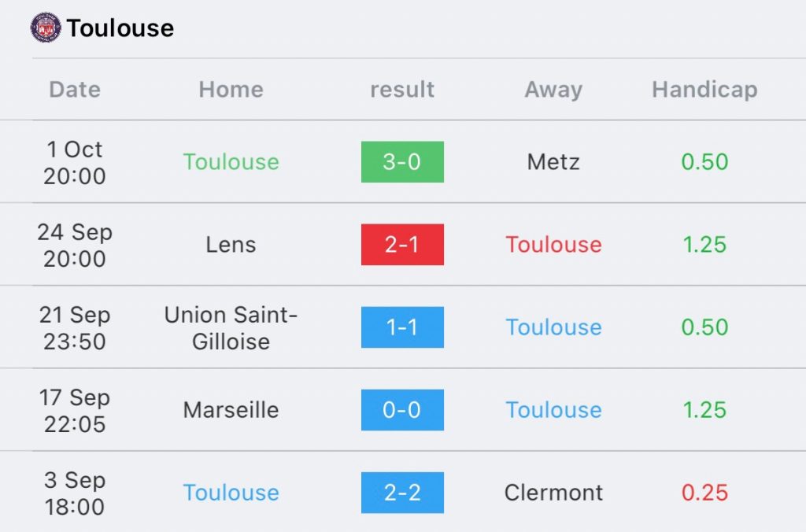Click the Away column header
806x532 pixels.
coord(553,90)
